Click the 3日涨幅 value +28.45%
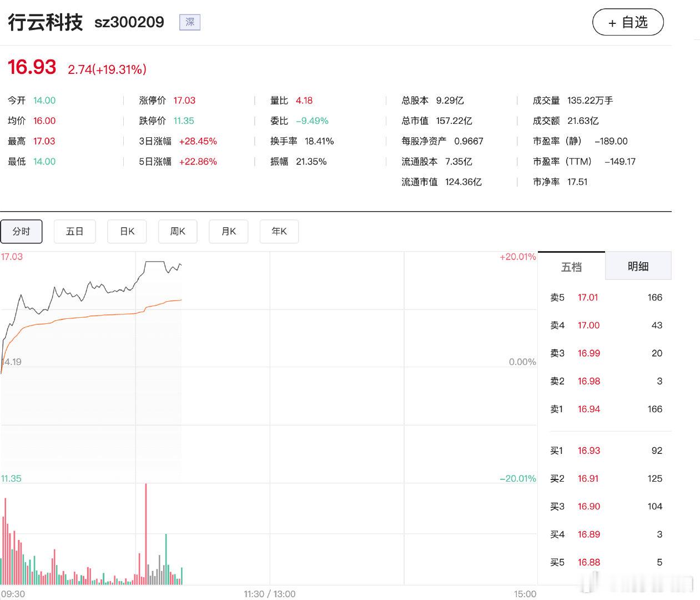 [198, 141]
